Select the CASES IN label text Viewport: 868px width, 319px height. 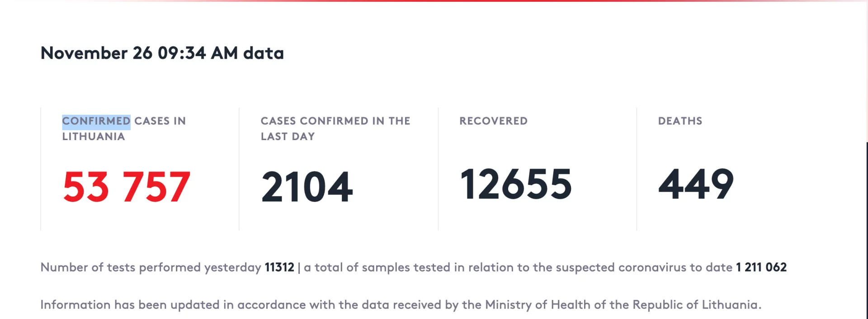(x=160, y=121)
